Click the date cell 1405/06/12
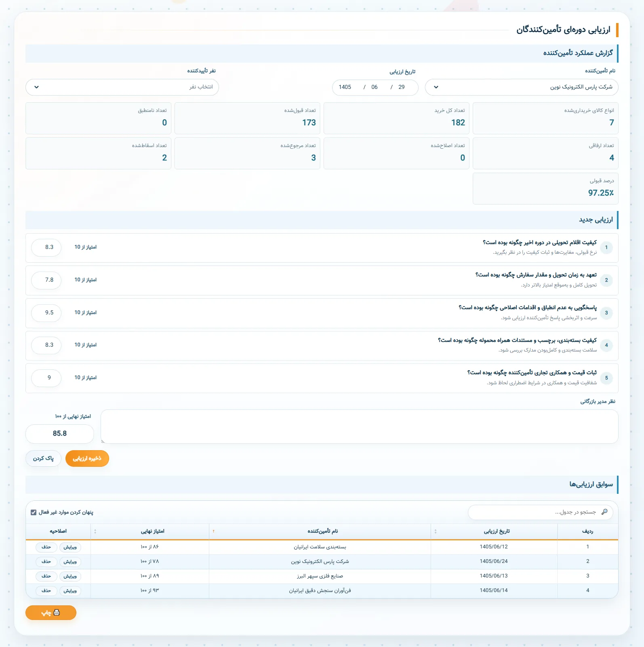 [494, 547]
